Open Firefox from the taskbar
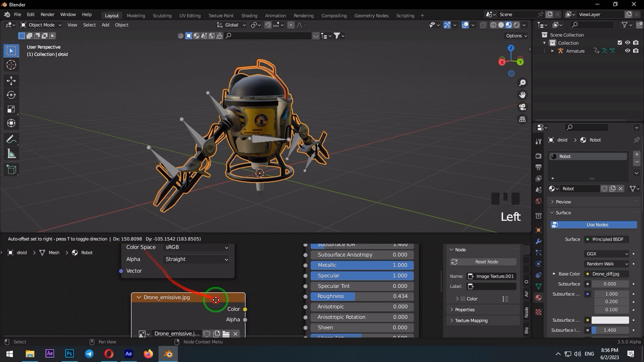 pos(148,354)
